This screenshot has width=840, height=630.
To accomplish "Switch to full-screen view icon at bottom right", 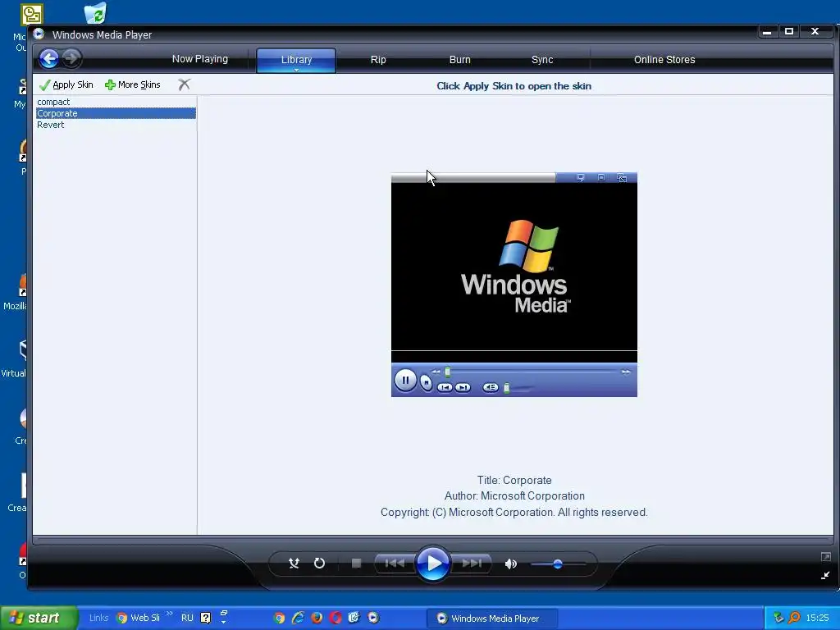I will pos(825,557).
